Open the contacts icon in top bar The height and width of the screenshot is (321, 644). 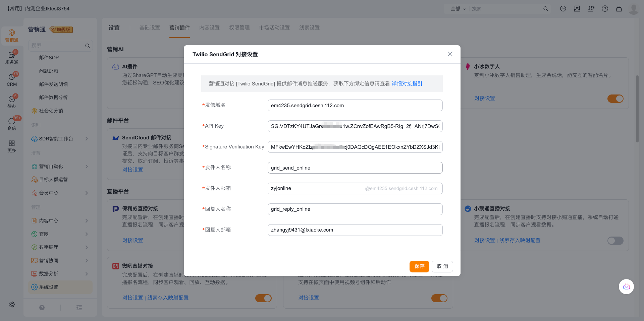pos(591,9)
